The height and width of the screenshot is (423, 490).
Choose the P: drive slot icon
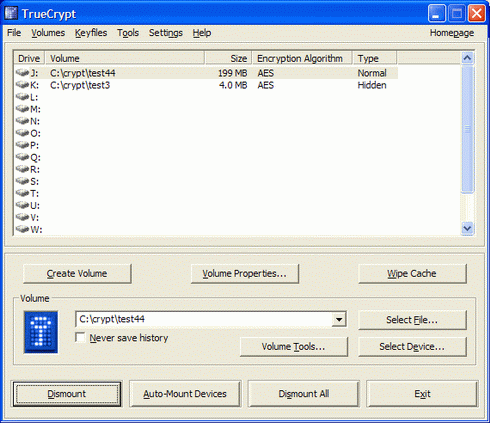pos(22,145)
